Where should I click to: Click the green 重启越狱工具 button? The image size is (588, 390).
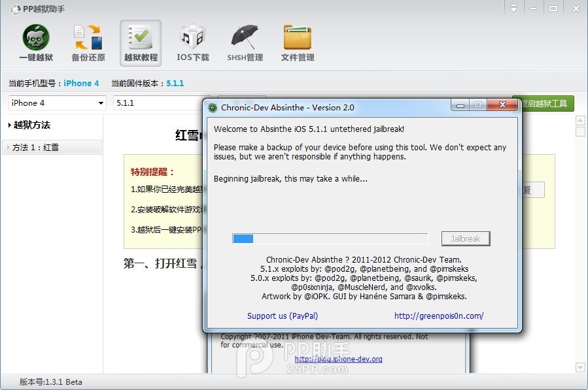tap(547, 103)
